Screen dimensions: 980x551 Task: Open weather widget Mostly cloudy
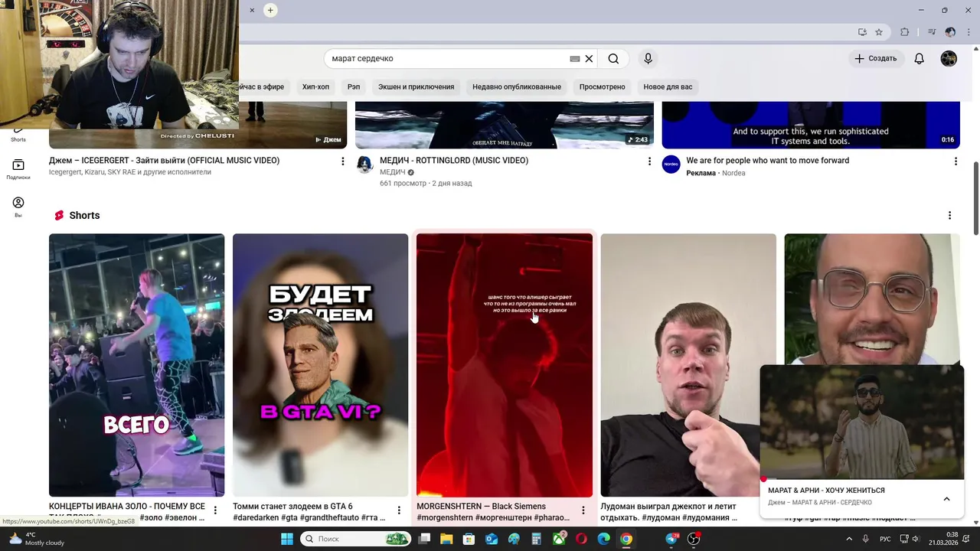tap(35, 539)
